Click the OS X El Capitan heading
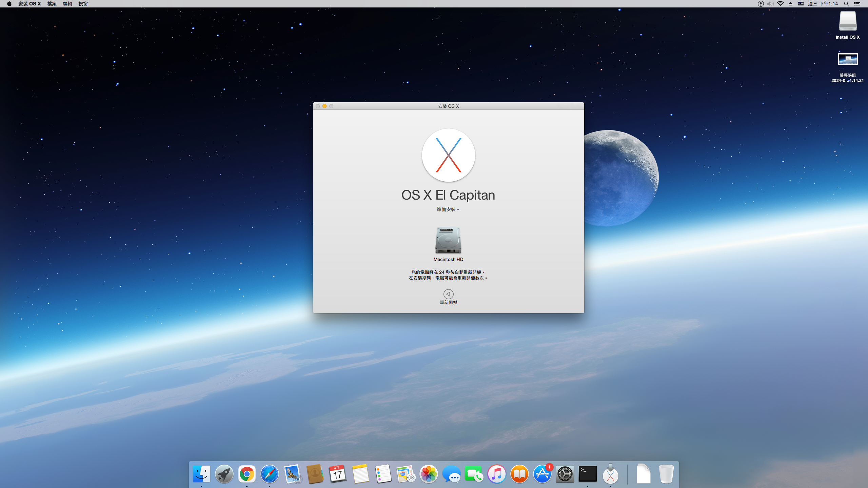Screen dimensions: 868x488 (448, 195)
